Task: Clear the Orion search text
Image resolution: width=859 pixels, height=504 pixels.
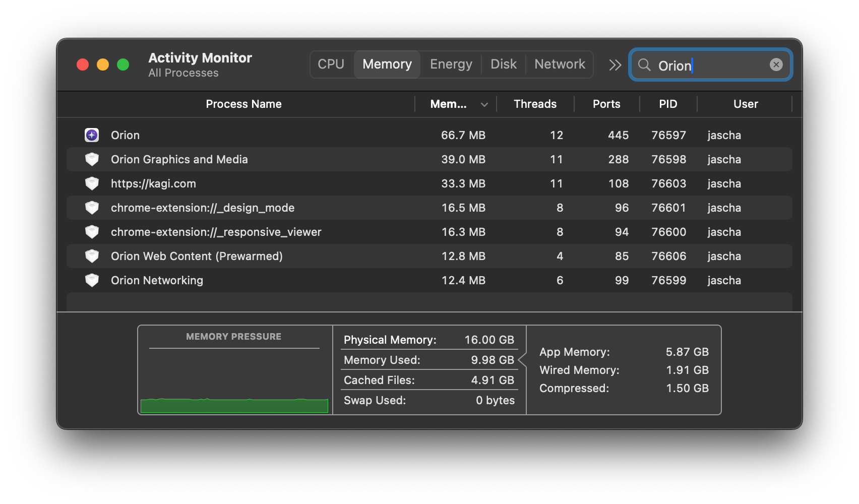Action: (x=776, y=65)
